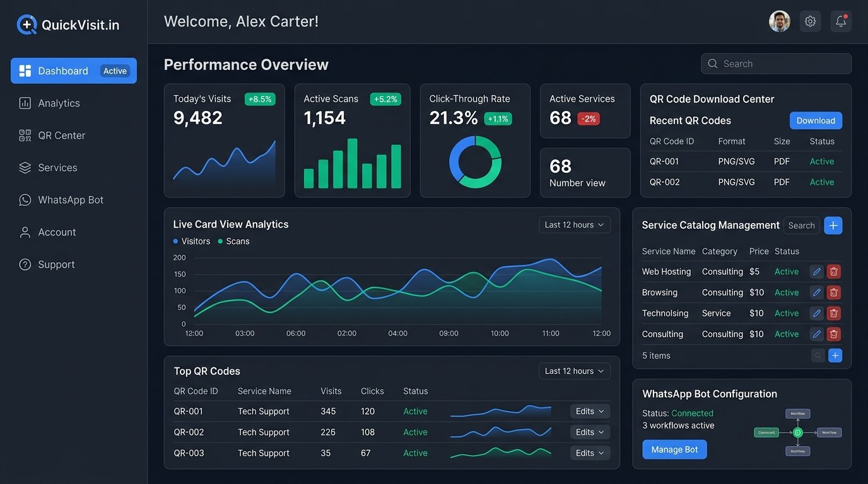Image resolution: width=868 pixels, height=484 pixels.
Task: Edit the Web Hosting service
Action: pos(817,272)
